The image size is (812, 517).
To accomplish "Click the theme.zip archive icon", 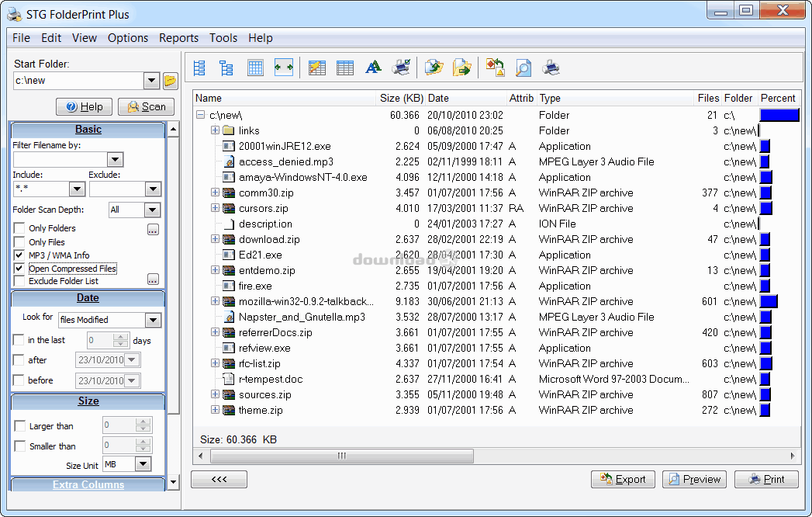I will (x=228, y=410).
